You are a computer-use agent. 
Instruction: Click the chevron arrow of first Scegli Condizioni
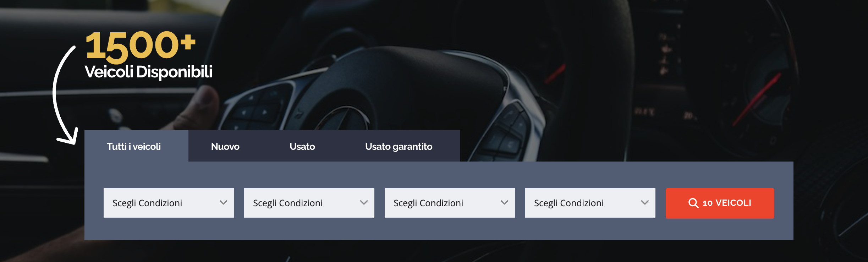(223, 203)
